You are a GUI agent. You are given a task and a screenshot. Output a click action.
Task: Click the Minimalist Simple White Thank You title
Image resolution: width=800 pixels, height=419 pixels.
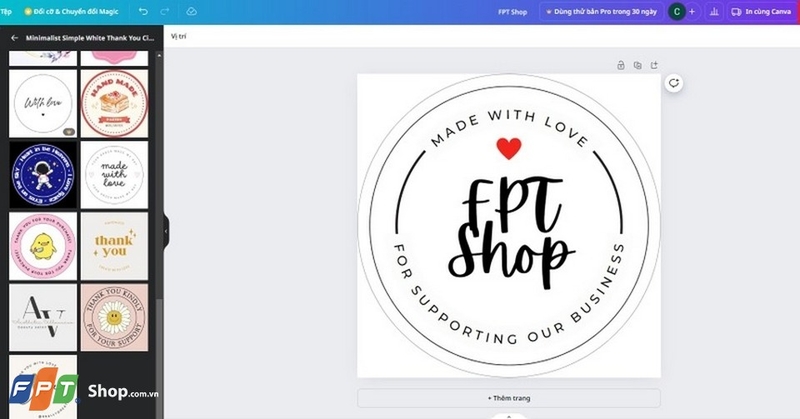tap(90, 38)
